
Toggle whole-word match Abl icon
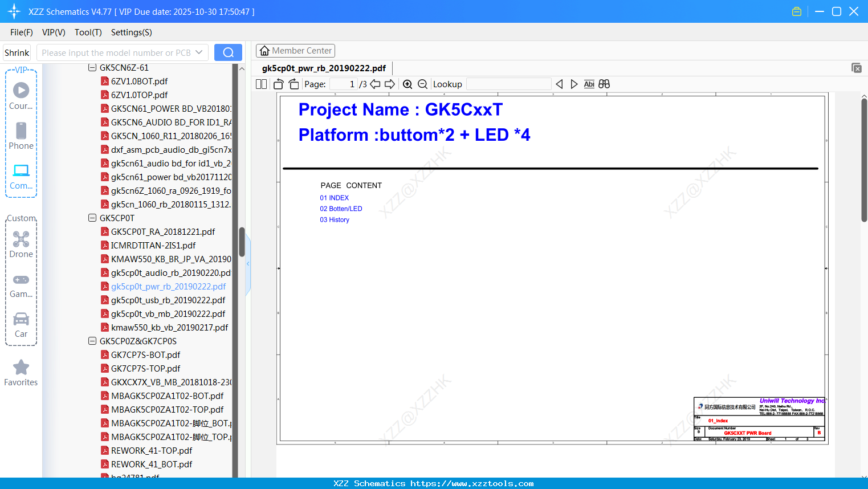pos(589,84)
